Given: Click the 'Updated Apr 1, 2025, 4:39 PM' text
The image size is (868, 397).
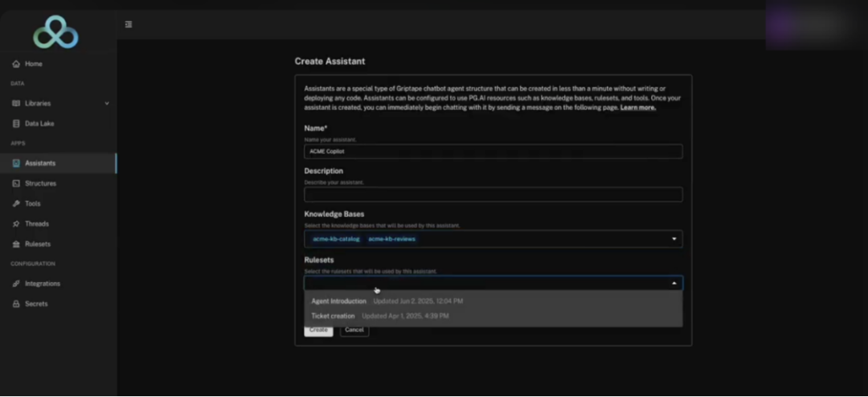Looking at the screenshot, I should pyautogui.click(x=405, y=316).
